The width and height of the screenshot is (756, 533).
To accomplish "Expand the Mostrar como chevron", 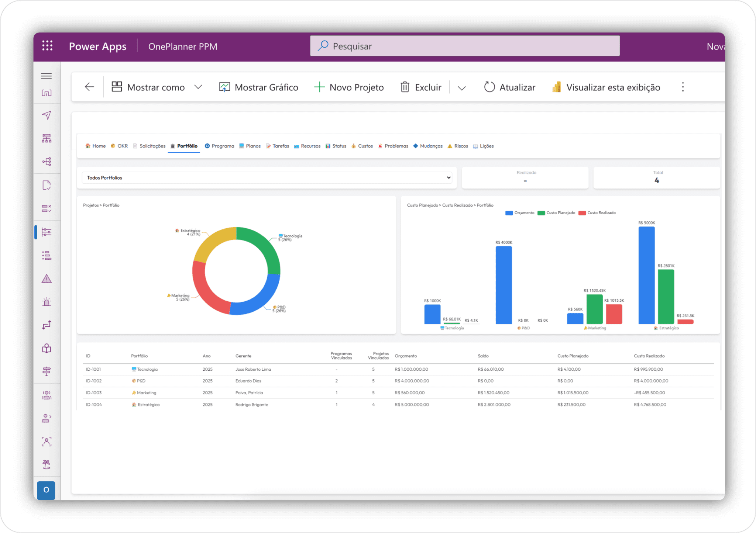I will coord(198,87).
